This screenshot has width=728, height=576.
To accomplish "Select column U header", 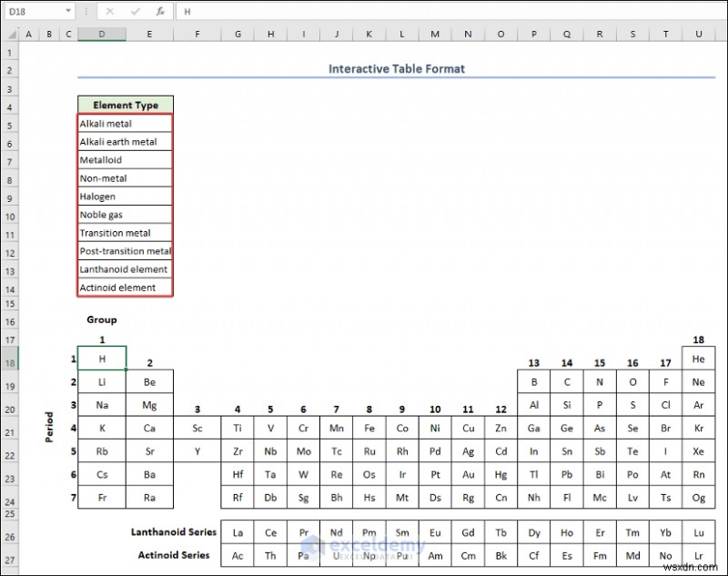I will [698, 34].
